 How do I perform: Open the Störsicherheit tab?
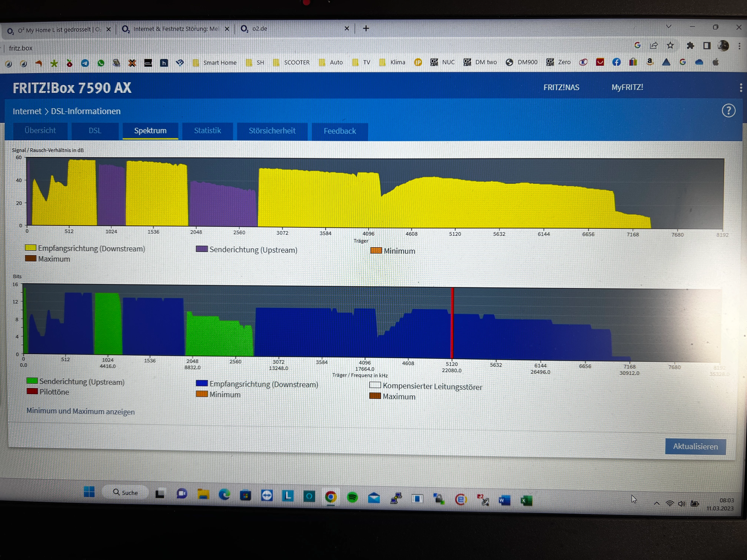point(272,131)
